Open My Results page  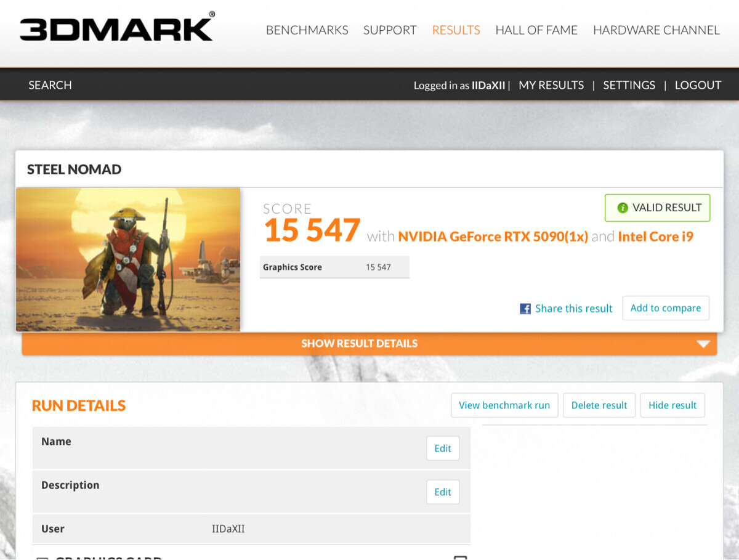pos(551,85)
